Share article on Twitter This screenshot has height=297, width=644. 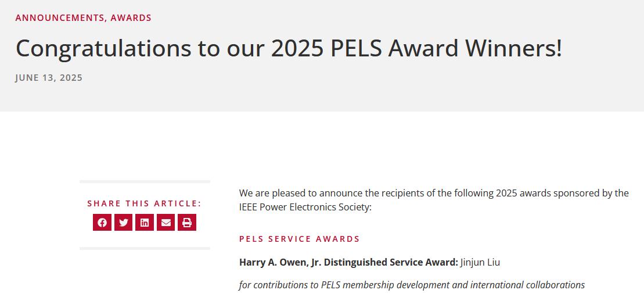click(x=123, y=222)
